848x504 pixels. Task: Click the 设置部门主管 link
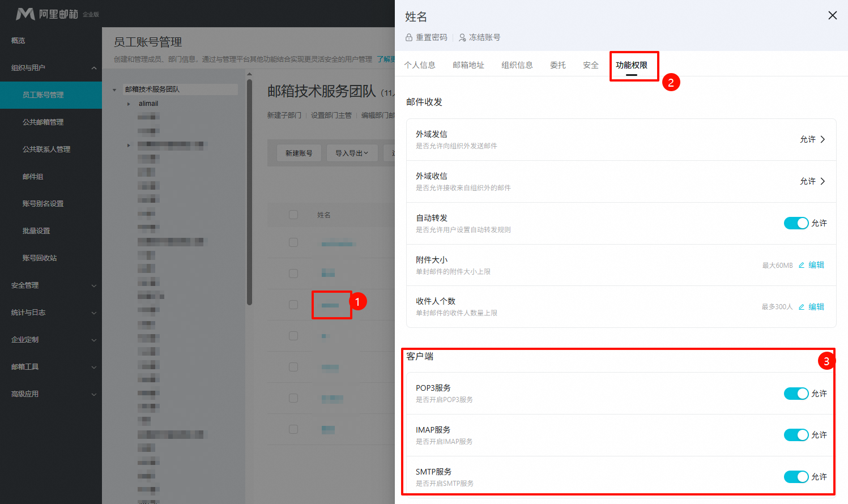tap(331, 115)
